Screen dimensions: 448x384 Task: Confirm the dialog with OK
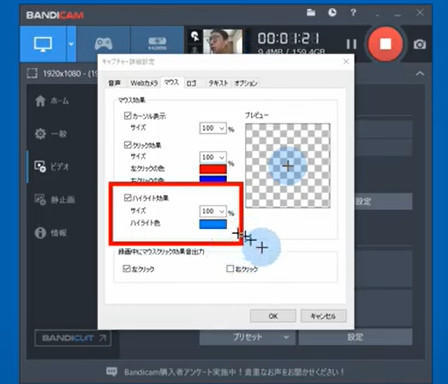(273, 316)
